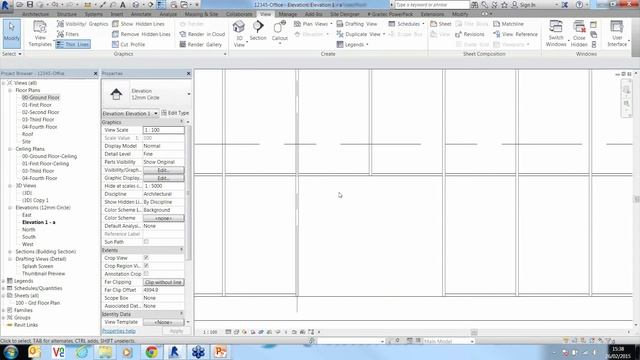Click Render in Cloud
640x360 pixels.
tap(202, 34)
